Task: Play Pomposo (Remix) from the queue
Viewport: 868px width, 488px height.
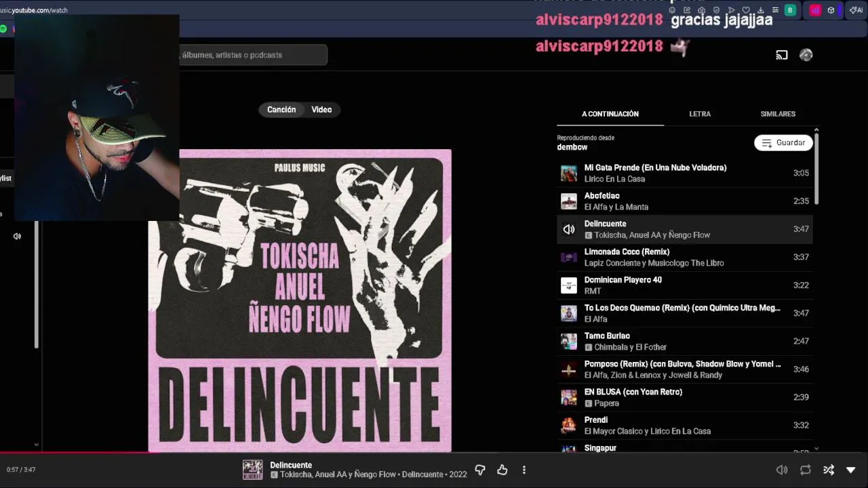Action: coord(685,369)
